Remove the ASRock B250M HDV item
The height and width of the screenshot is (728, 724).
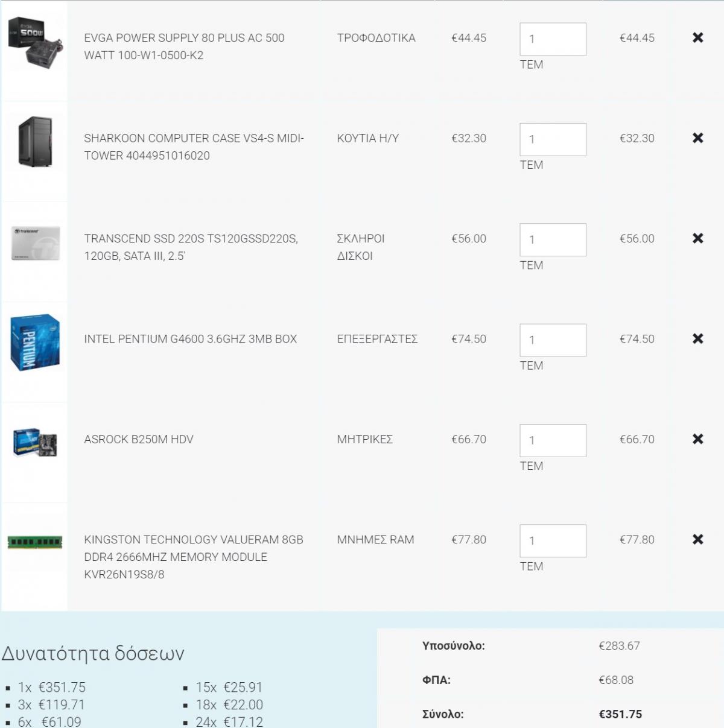pos(698,439)
